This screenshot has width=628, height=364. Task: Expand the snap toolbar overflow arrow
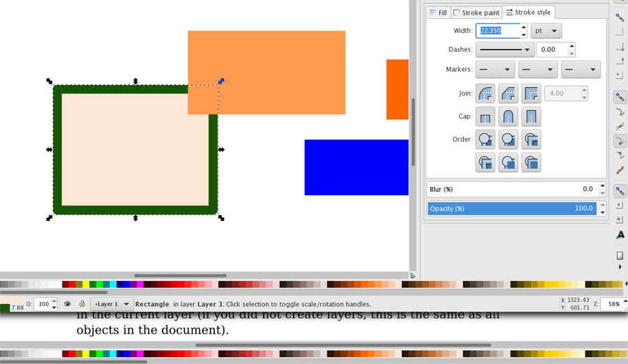click(620, 266)
